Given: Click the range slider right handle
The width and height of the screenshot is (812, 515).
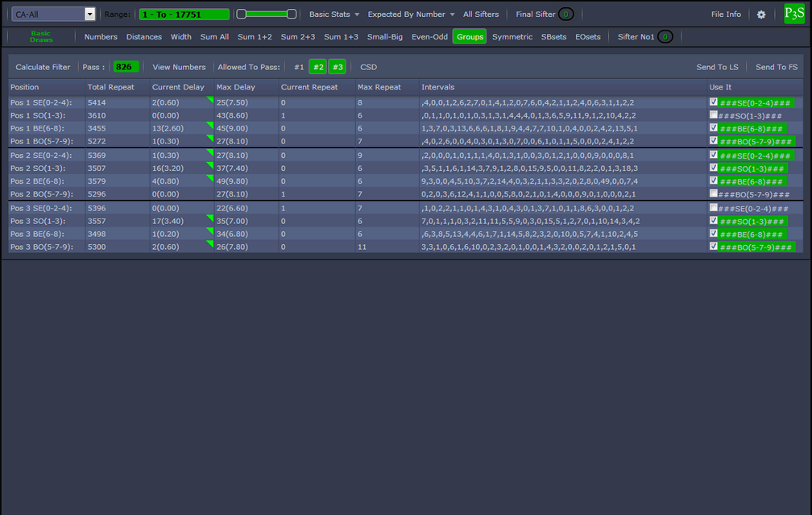Looking at the screenshot, I should pos(292,14).
